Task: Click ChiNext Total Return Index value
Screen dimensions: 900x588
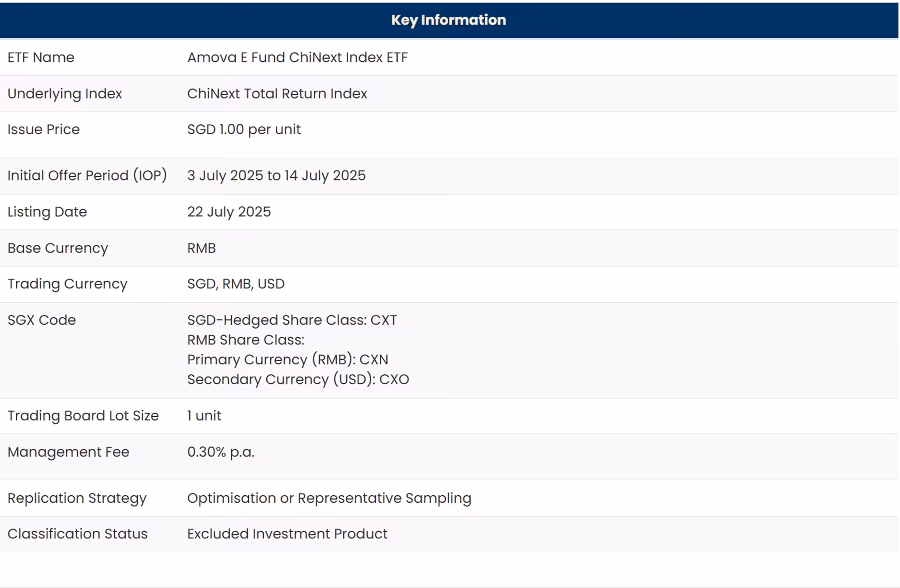Action: pos(277,94)
